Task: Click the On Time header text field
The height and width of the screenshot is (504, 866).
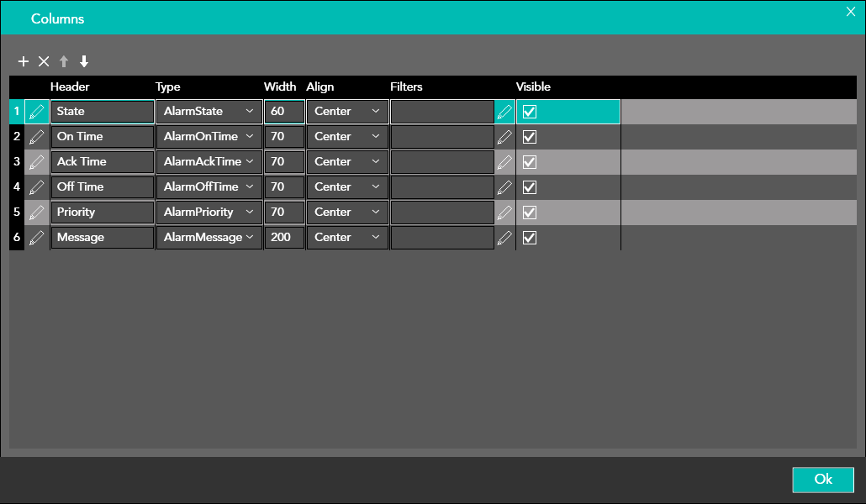Action: point(102,137)
